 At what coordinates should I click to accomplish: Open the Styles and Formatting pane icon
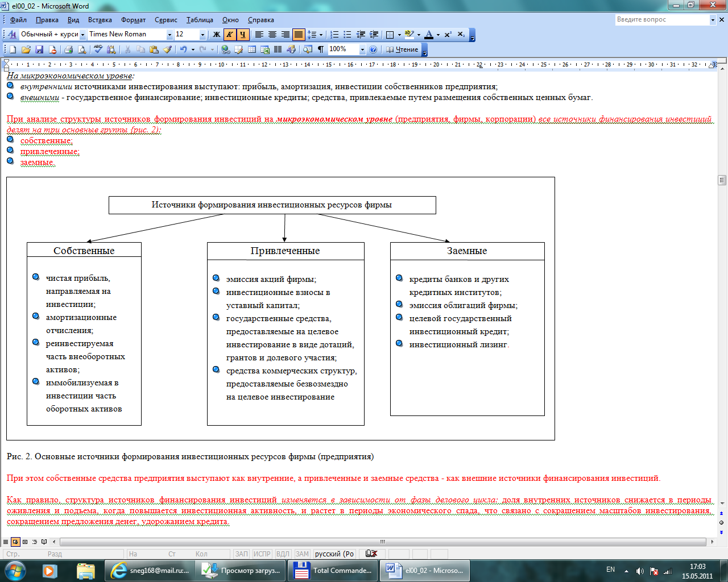click(12, 35)
